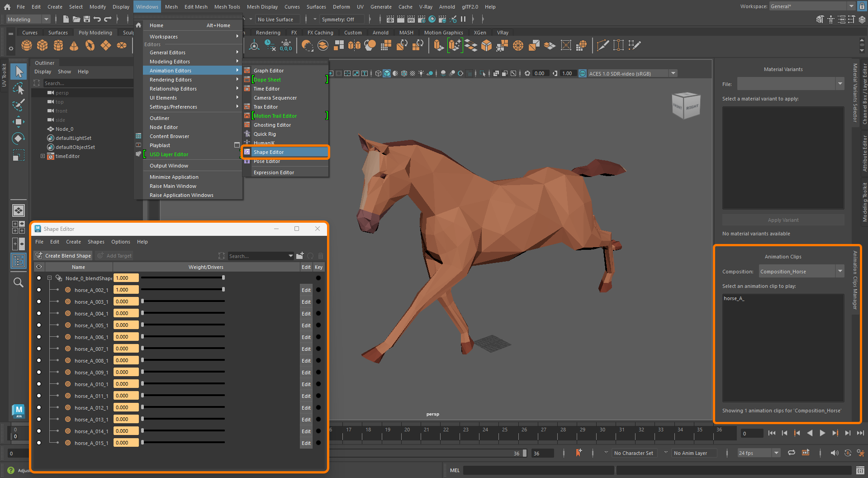Viewport: 868px width, 478px height.
Task: Collapse the Node_0_blendShape tree in Shape Editor
Action: pyautogui.click(x=49, y=277)
